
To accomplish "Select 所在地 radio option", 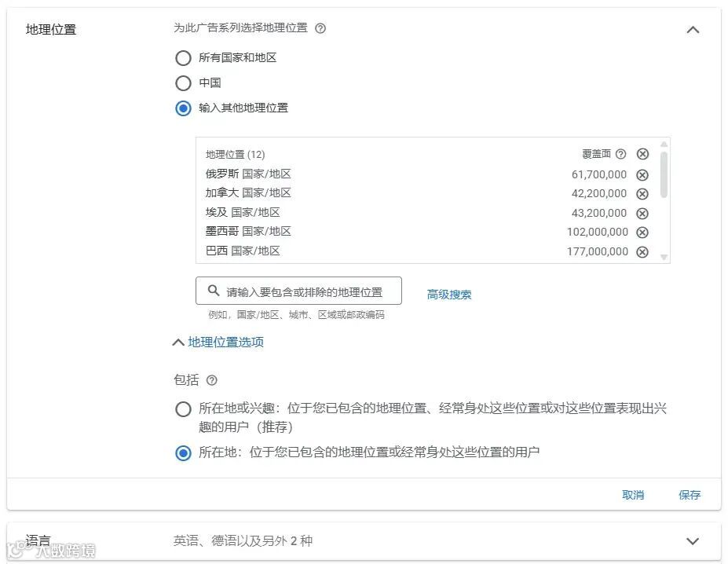I will 183,453.
